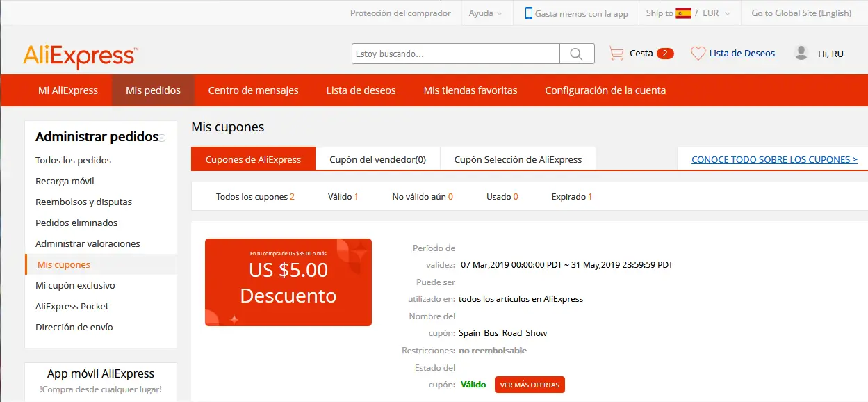Click the Ship to label
Viewport: 868px width, 402px height.
click(x=660, y=13)
